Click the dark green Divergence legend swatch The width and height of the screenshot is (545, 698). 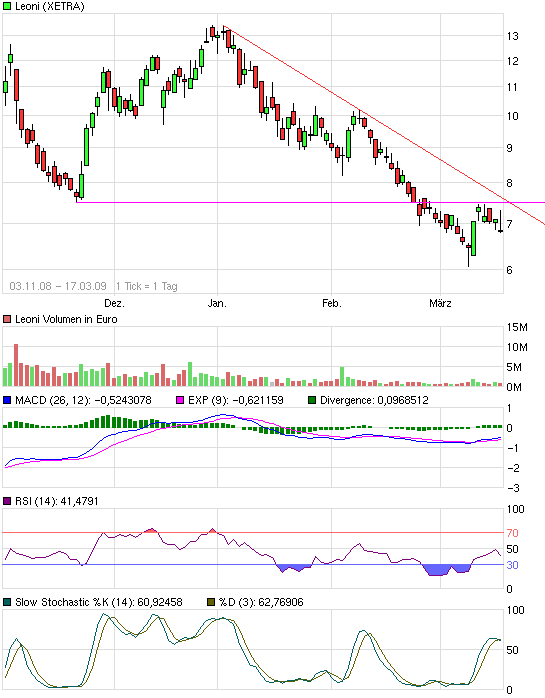pos(312,400)
